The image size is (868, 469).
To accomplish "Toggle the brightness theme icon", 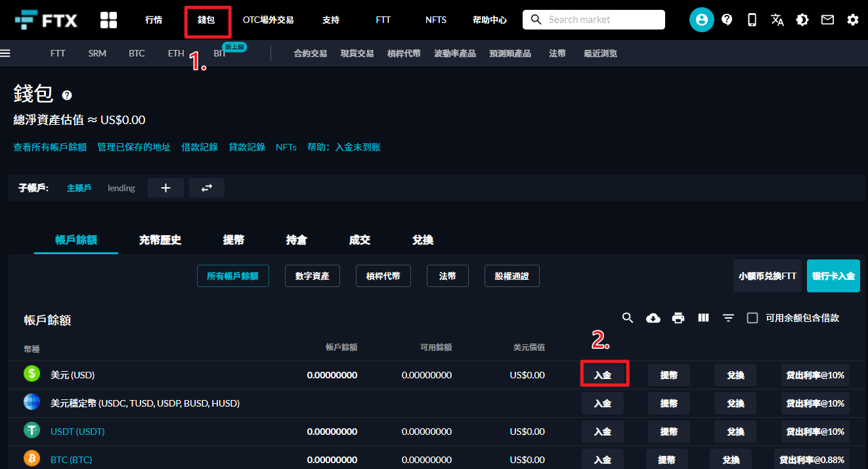I will (802, 20).
